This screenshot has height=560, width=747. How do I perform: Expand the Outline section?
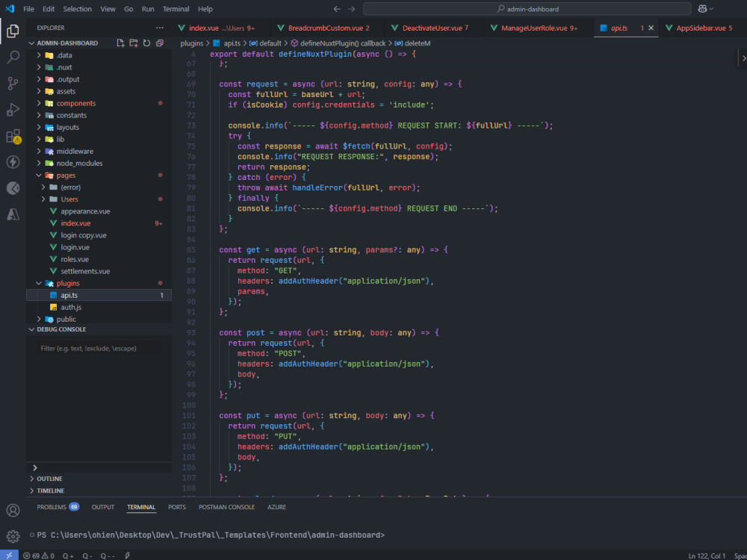[99, 479]
